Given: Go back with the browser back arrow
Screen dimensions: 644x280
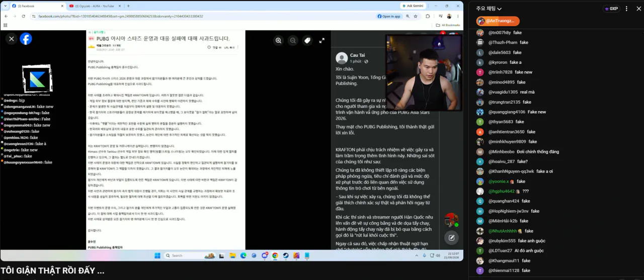Looking at the screenshot, I should [5, 16].
